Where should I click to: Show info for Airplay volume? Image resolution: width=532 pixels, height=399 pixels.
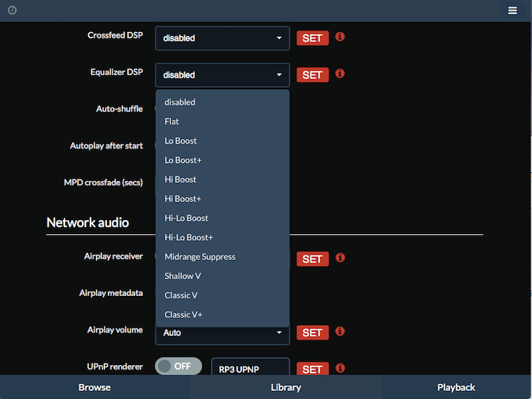(x=340, y=331)
